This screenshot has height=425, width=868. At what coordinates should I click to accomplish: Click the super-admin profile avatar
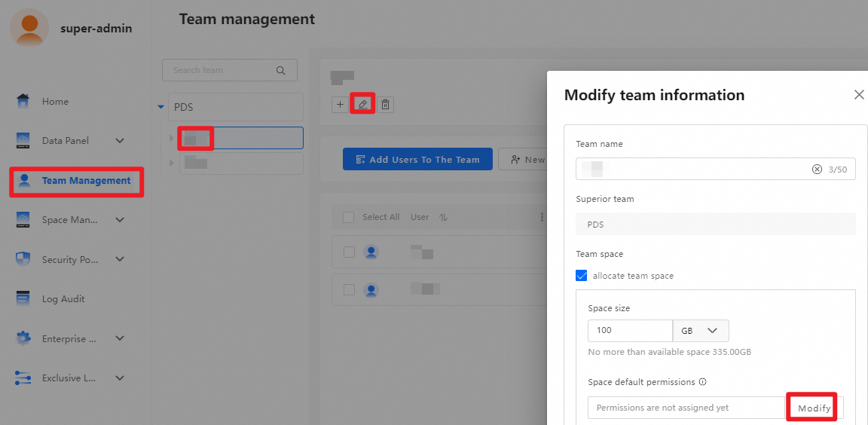pyautogui.click(x=29, y=28)
